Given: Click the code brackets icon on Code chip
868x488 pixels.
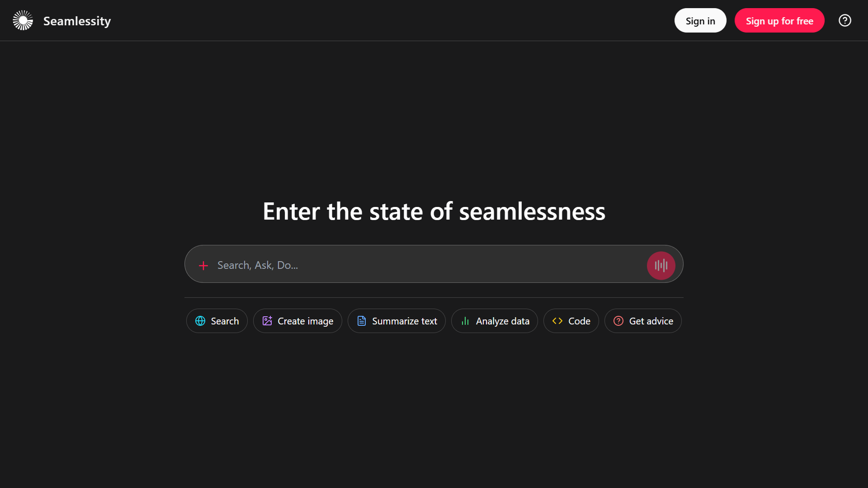Looking at the screenshot, I should click(x=557, y=321).
